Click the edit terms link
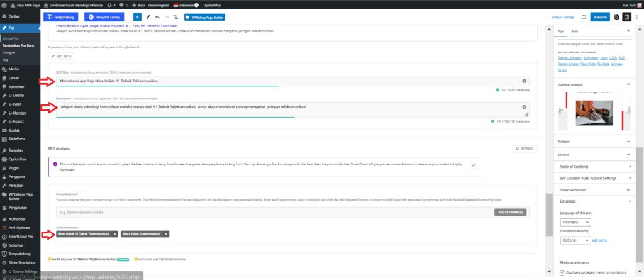The height and width of the screenshot is (280, 644). pos(599,240)
